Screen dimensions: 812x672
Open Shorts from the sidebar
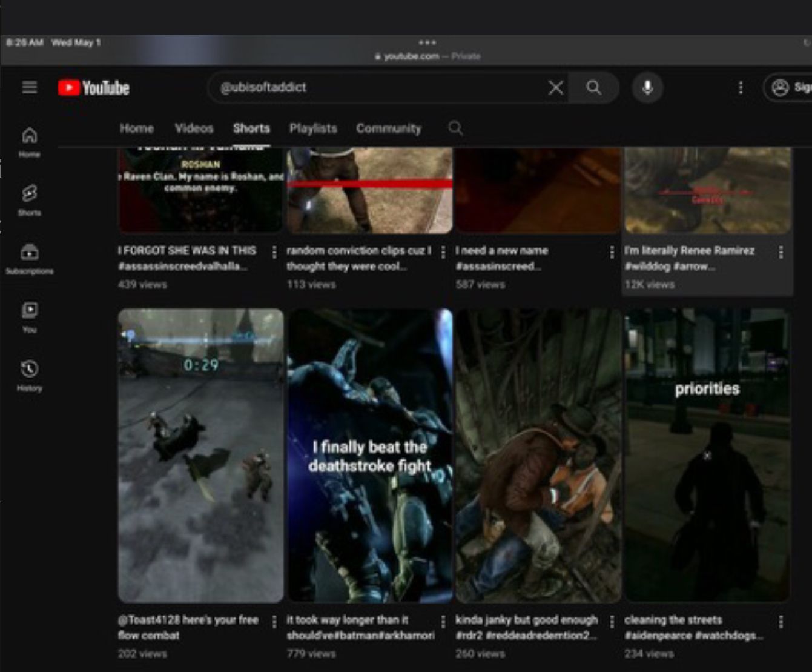pos(29,200)
